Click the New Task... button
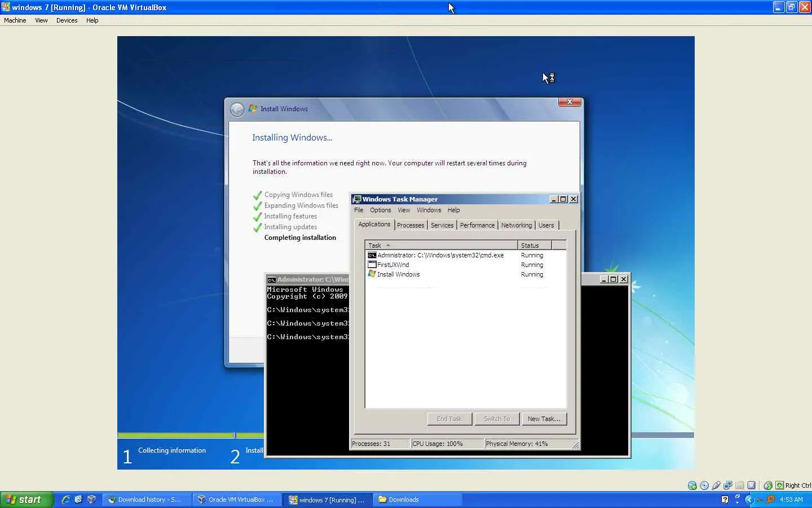The height and width of the screenshot is (508, 812). tap(544, 419)
